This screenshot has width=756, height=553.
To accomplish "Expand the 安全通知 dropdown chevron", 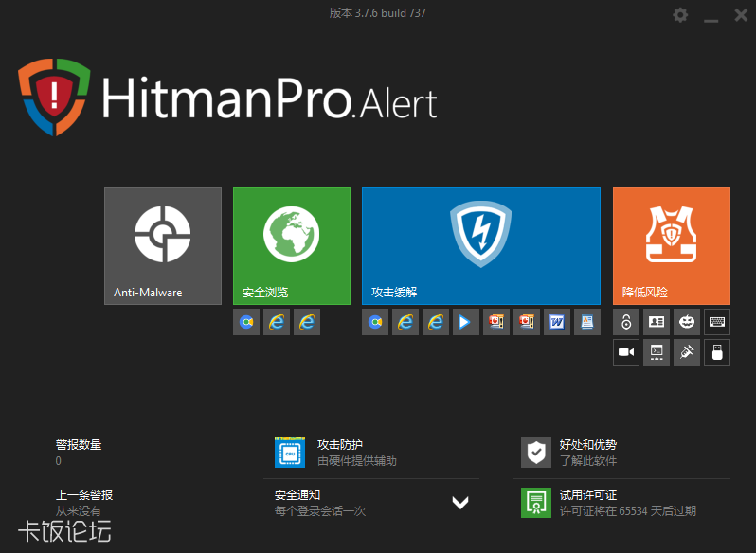I will coord(460,503).
